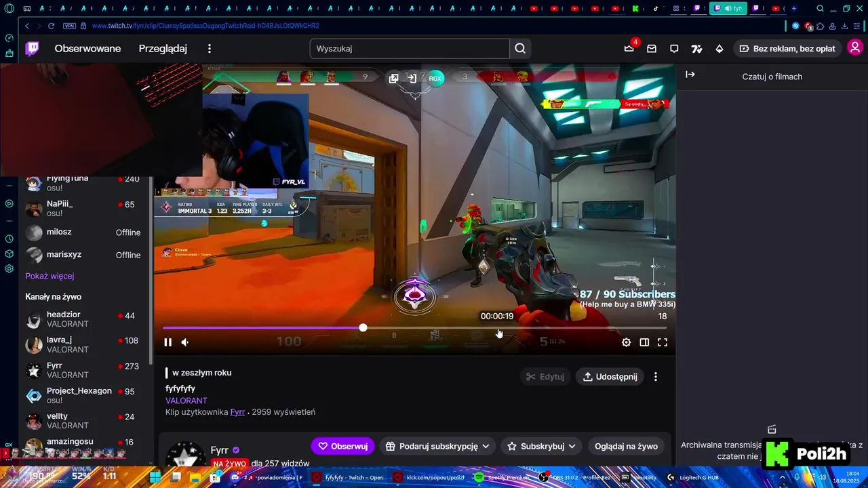This screenshot has width=868, height=488.
Task: Open Opera sidebar history clock icon
Action: (9, 239)
